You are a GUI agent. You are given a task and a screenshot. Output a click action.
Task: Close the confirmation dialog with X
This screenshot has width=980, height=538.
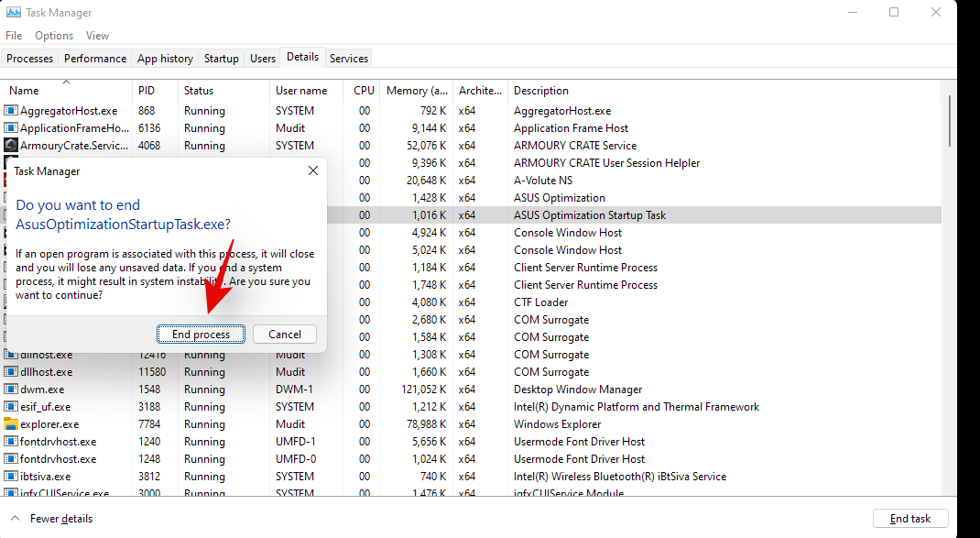click(x=313, y=170)
